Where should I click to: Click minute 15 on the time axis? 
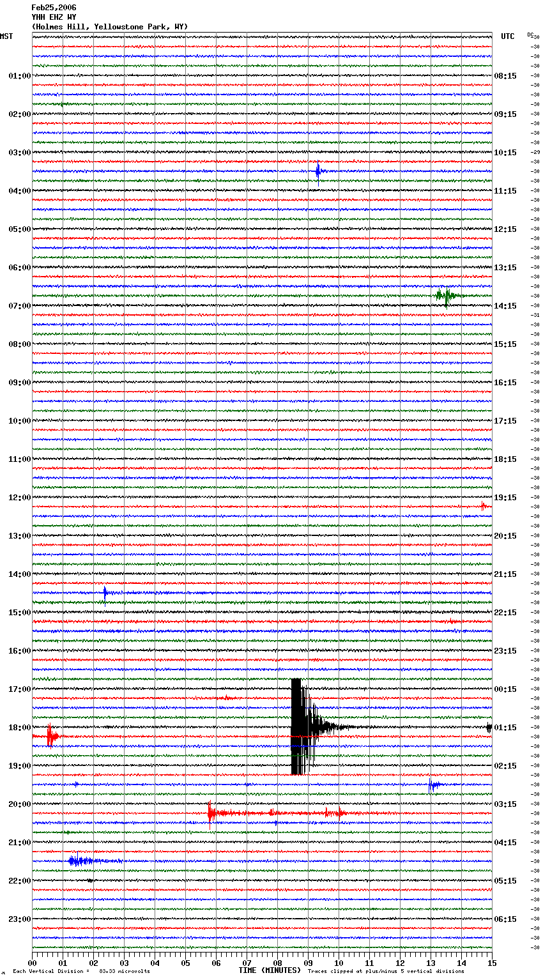tap(492, 963)
